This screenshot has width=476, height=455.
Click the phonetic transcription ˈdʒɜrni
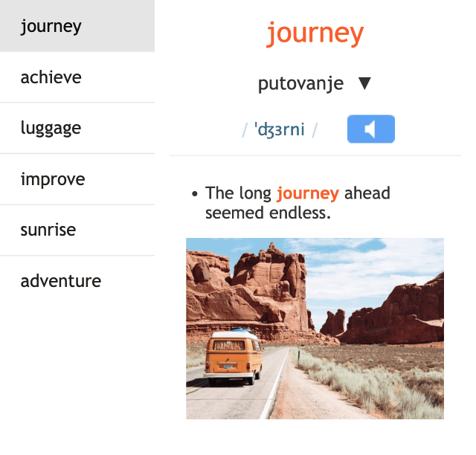coord(280,129)
